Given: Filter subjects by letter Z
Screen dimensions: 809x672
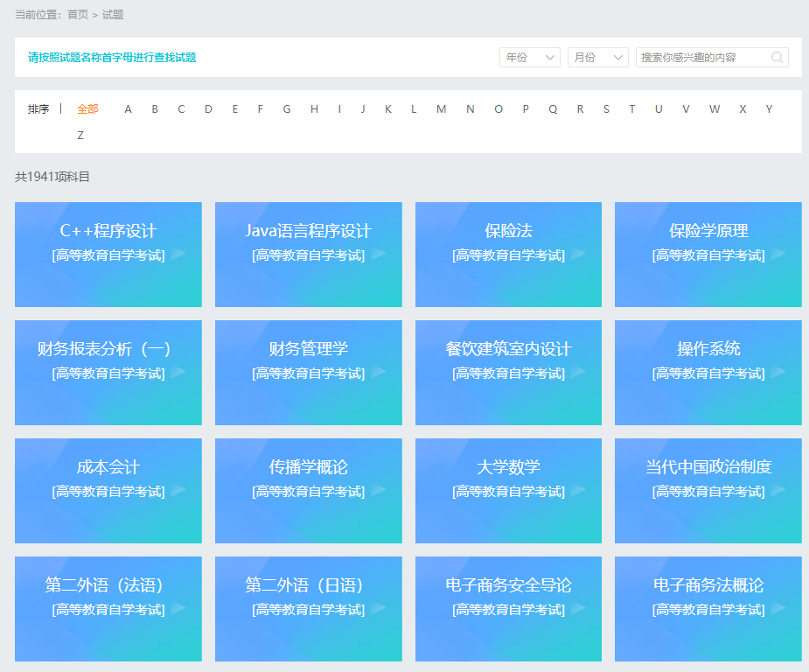Looking at the screenshot, I should coord(80,136).
